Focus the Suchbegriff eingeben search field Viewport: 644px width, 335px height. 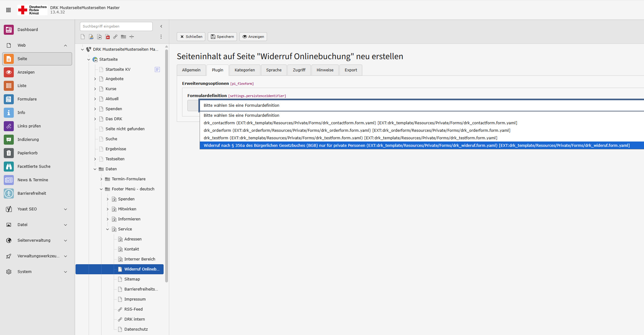[116, 27]
